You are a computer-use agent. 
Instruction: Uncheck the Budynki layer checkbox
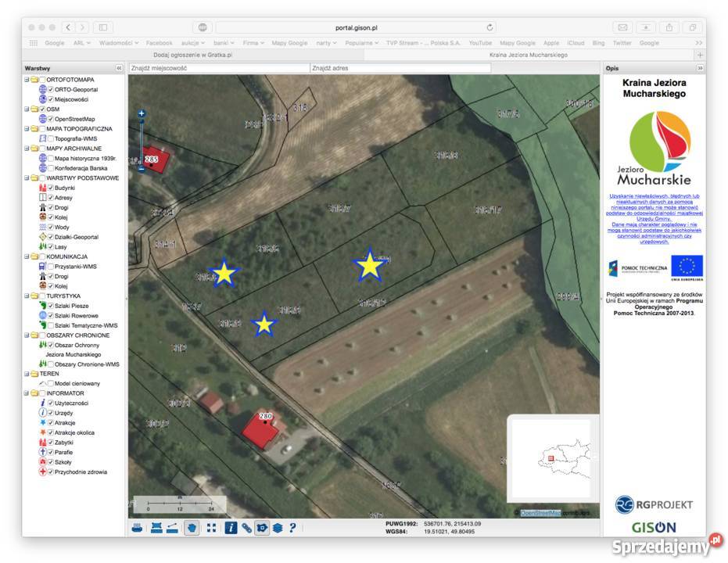[x=51, y=188]
